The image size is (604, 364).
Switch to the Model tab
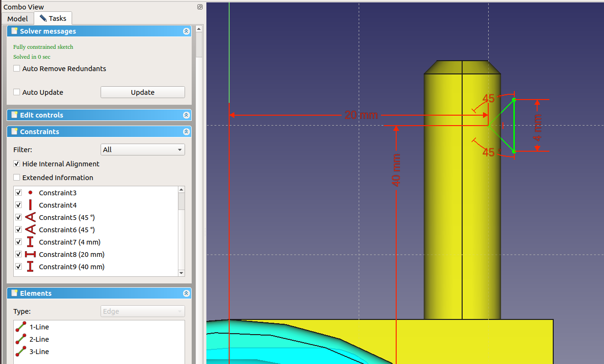click(18, 19)
